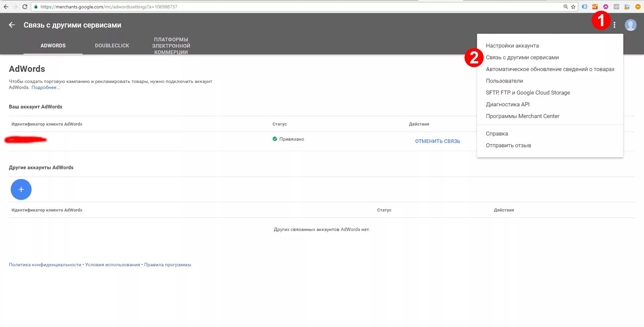The height and width of the screenshot is (327, 644).
Task: Click Другие аккаунты AdWords section title
Action: pos(41,168)
